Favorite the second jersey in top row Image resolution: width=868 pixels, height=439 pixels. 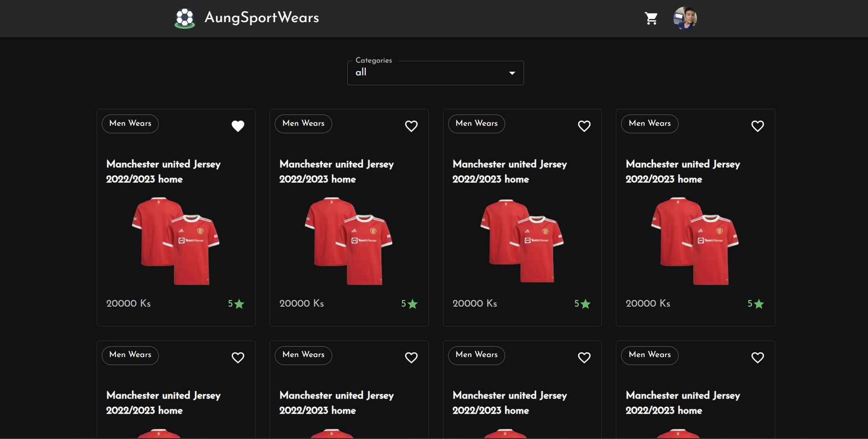411,126
